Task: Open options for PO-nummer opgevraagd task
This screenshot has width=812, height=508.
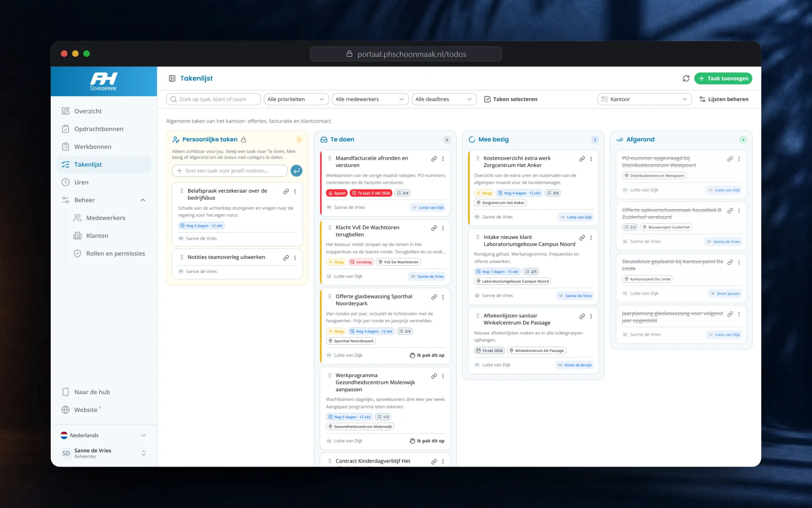Action: pyautogui.click(x=739, y=159)
